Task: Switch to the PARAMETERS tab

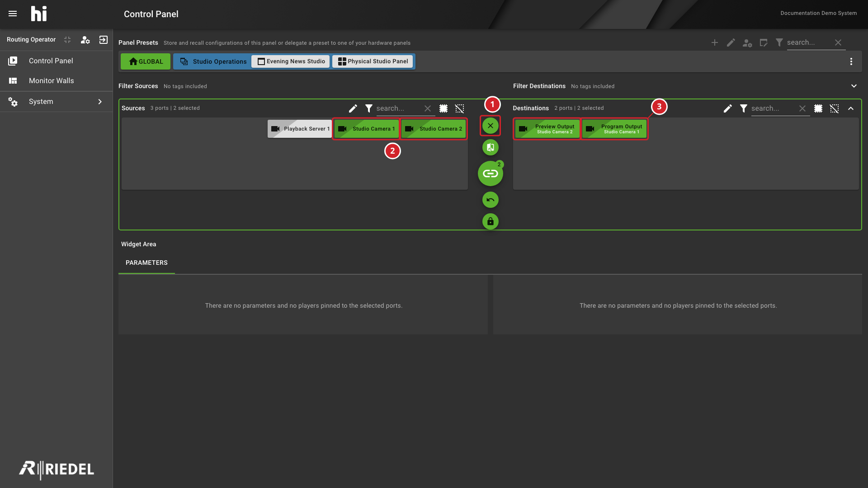Action: click(x=146, y=263)
